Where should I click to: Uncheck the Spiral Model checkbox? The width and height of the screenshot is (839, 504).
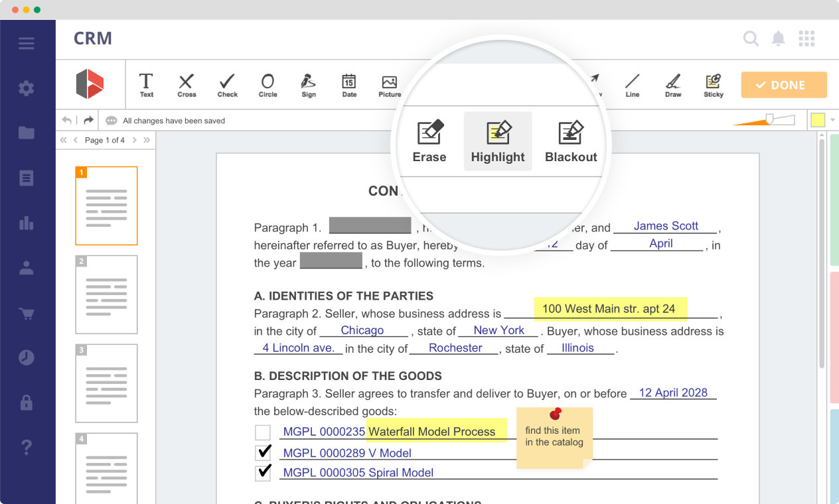tap(262, 473)
